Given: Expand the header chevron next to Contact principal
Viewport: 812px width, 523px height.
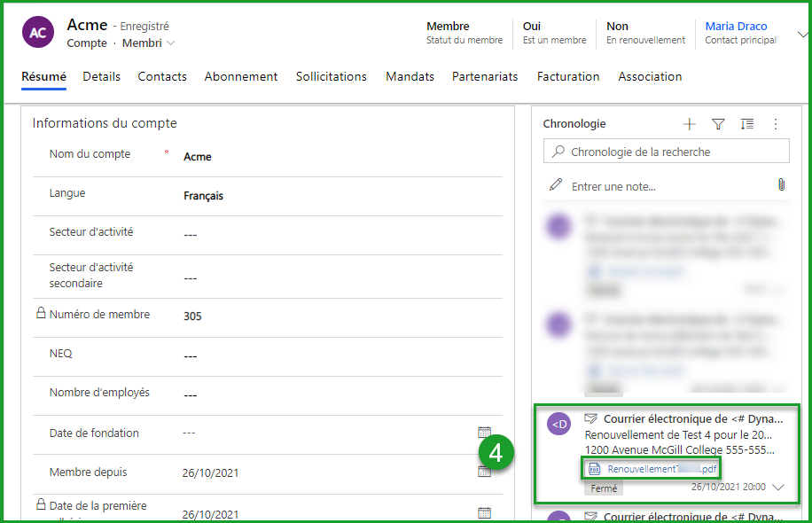Looking at the screenshot, I should [802, 35].
